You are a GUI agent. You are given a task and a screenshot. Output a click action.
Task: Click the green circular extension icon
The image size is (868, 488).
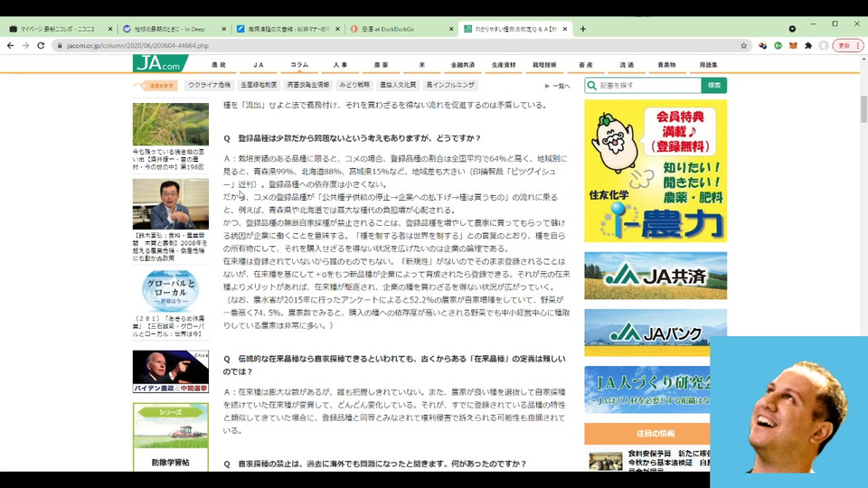tap(778, 45)
